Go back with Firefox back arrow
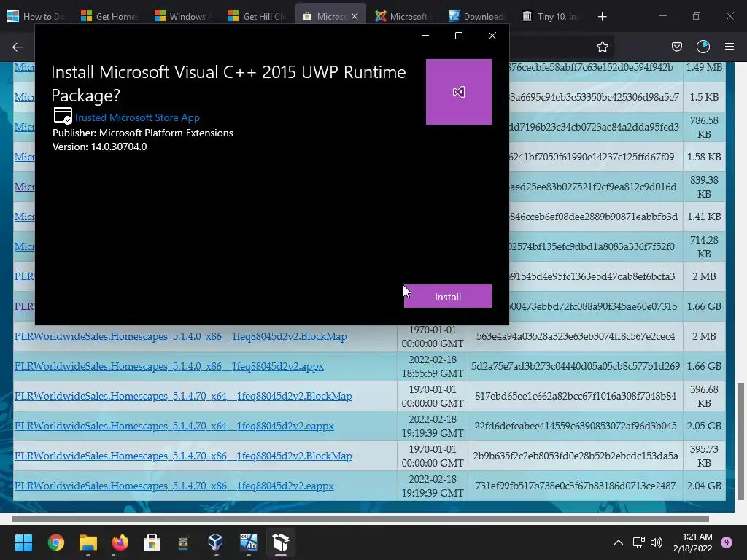The image size is (747, 560). click(x=18, y=47)
